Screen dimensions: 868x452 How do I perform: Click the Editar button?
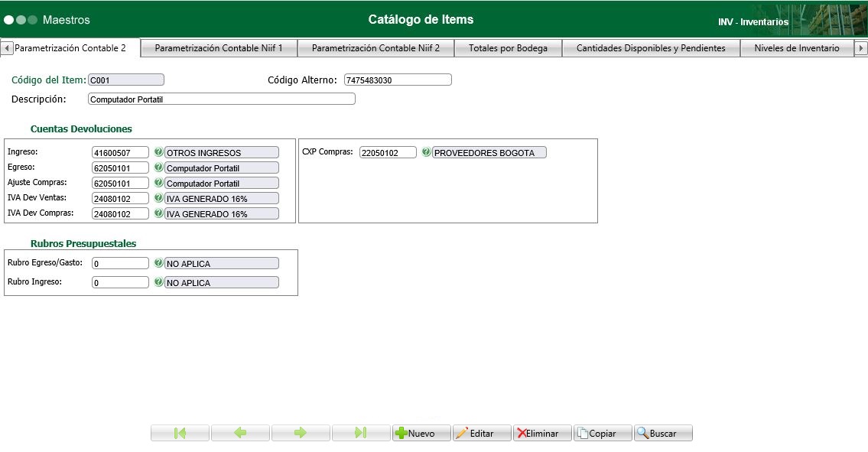tap(482, 433)
